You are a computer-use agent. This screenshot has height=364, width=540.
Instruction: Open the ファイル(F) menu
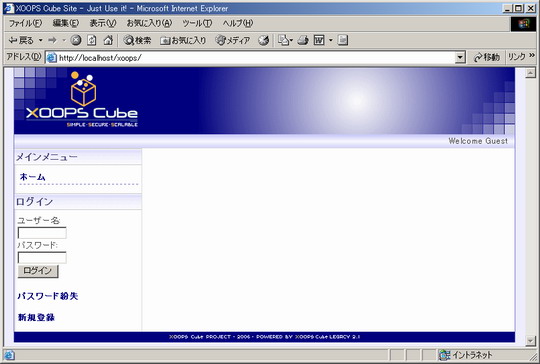25,23
